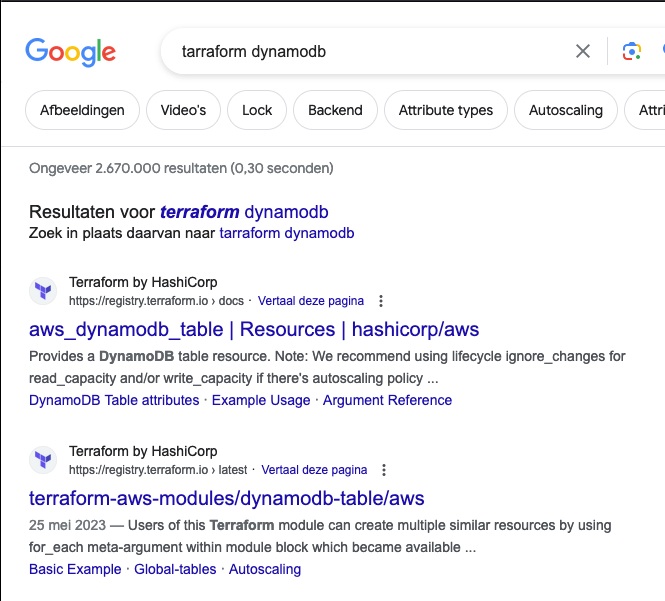Click Ongeveer 2.670.000 resultaten text
Screen dimensions: 665x601
click(181, 168)
